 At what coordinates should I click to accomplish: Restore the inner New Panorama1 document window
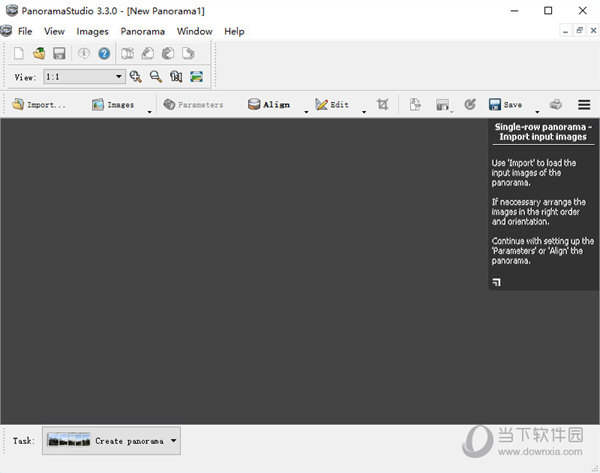(579, 30)
